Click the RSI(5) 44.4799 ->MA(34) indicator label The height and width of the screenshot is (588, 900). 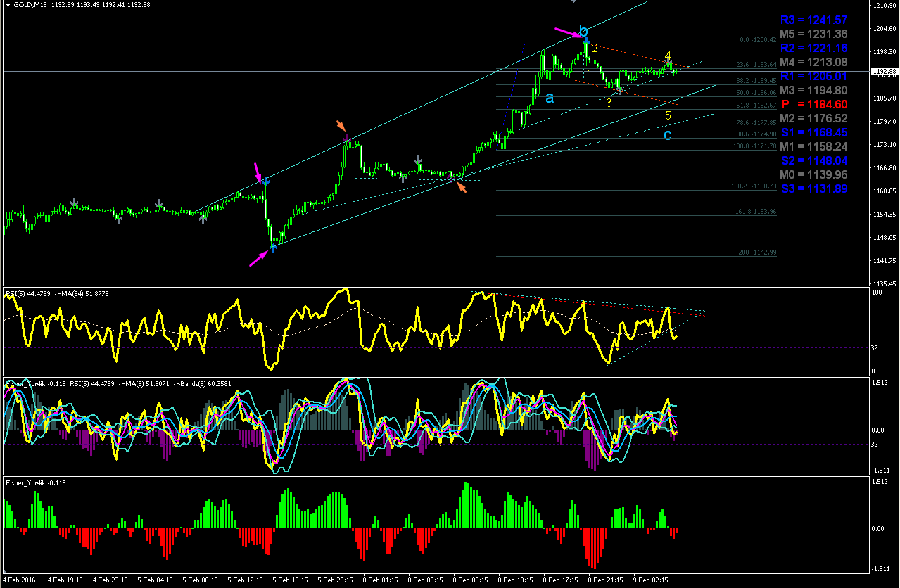[56, 293]
